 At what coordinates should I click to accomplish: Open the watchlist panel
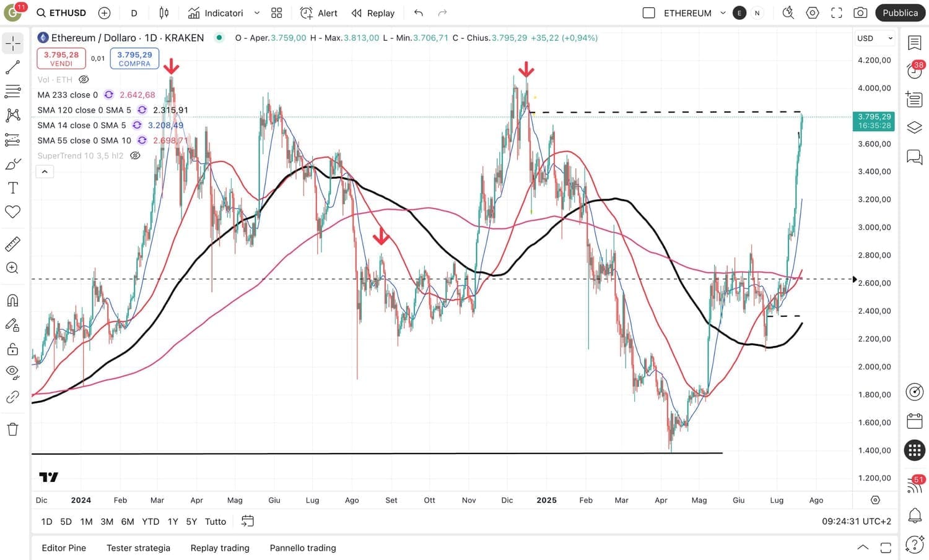pos(915,43)
